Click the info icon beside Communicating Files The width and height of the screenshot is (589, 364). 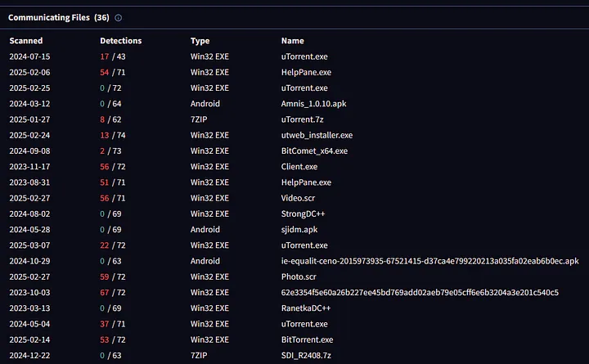click(x=118, y=18)
